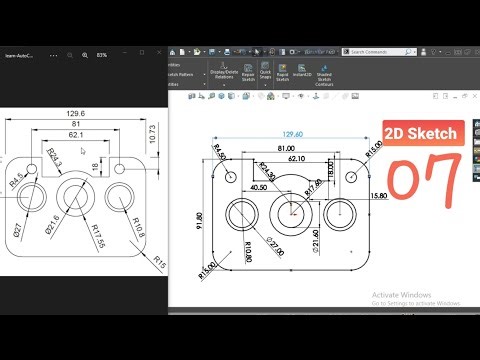Viewport: 480px width, 360px height.
Task: Open Display/Delete Relations
Action: pyautogui.click(x=224, y=70)
